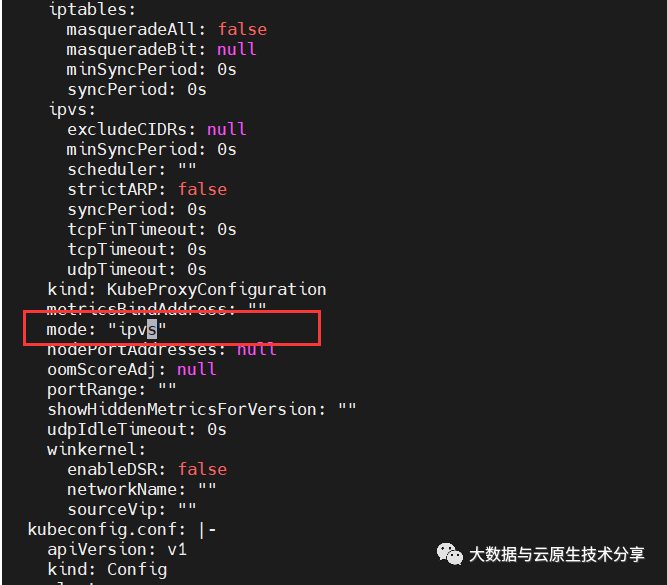Click the masqueradeBit null value
The width and height of the screenshot is (667, 585).
[237, 49]
